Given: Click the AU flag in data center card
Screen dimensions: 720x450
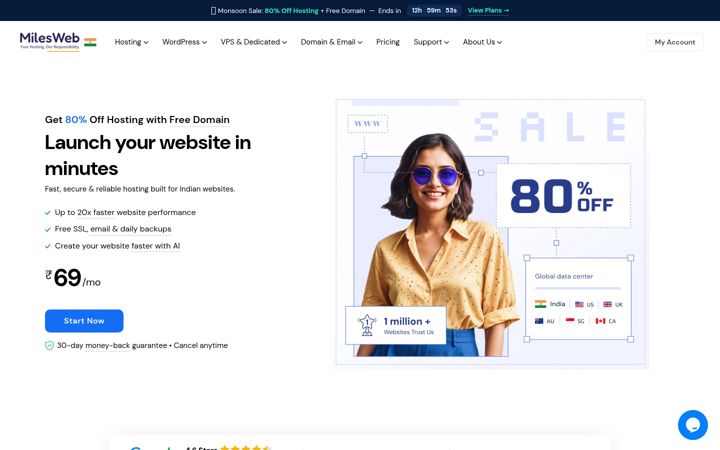Looking at the screenshot, I should (x=539, y=321).
